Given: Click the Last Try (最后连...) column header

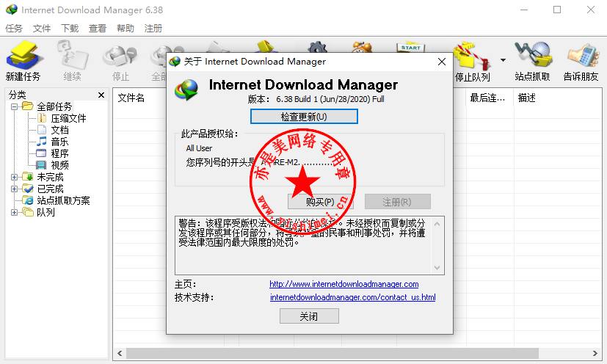Looking at the screenshot, I should (x=487, y=98).
